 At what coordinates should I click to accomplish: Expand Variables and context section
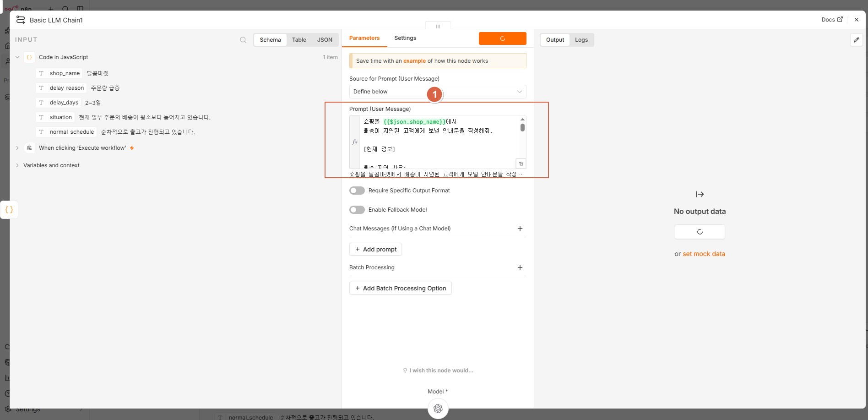click(17, 165)
